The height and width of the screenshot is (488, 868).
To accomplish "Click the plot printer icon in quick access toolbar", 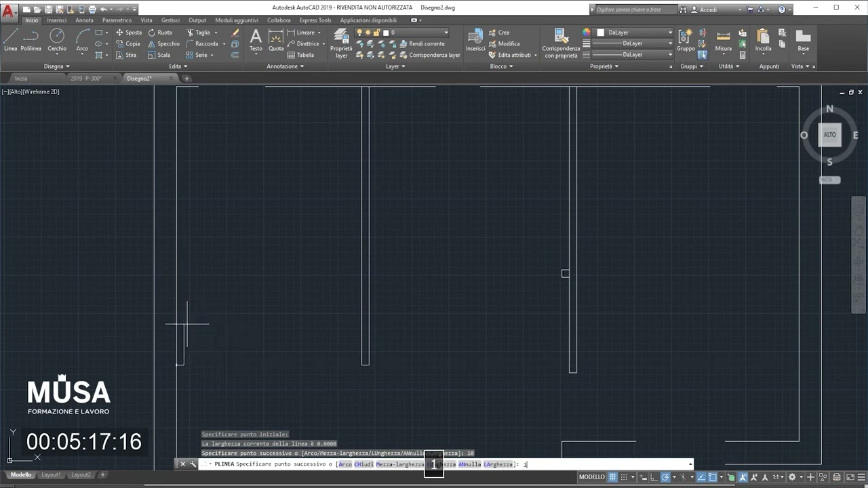I will [x=92, y=9].
